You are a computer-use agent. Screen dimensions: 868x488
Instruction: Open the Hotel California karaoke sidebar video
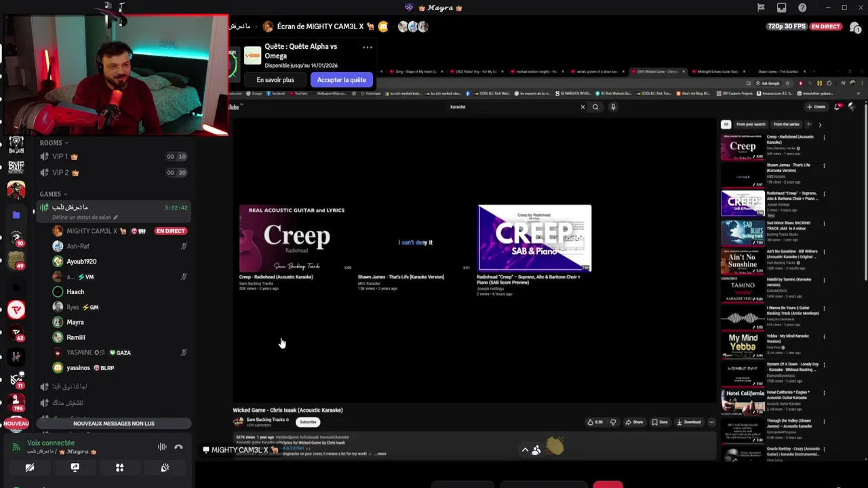(743, 403)
